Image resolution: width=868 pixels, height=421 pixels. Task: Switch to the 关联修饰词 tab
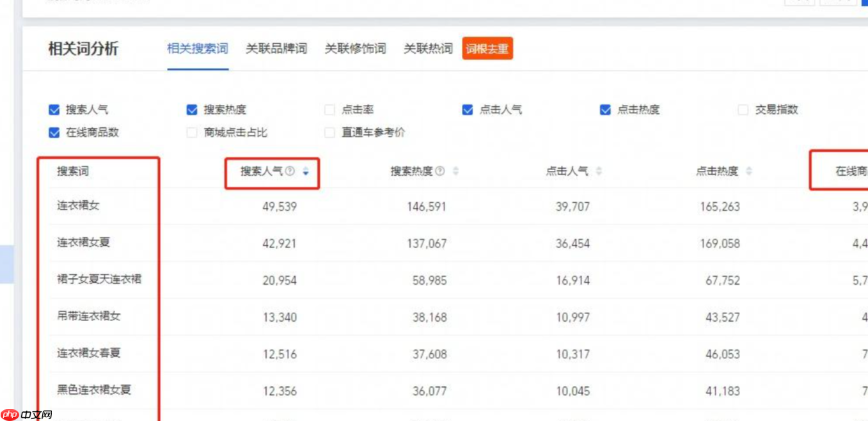355,49
